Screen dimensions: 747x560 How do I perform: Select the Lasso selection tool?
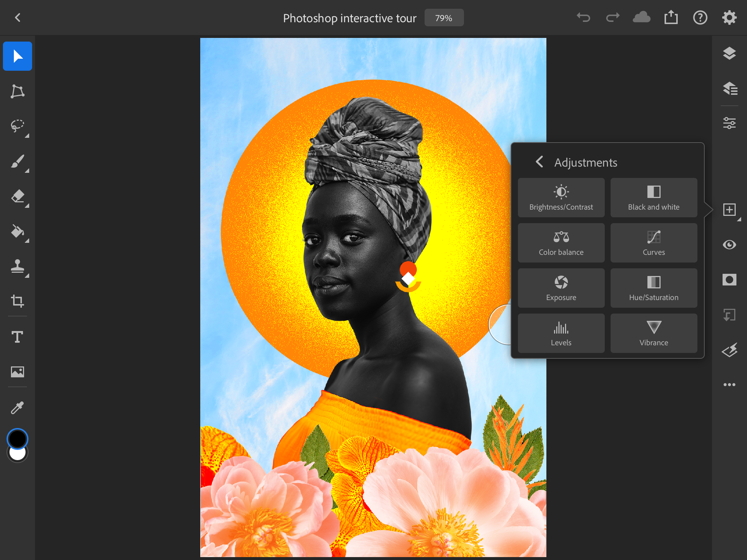click(x=17, y=126)
